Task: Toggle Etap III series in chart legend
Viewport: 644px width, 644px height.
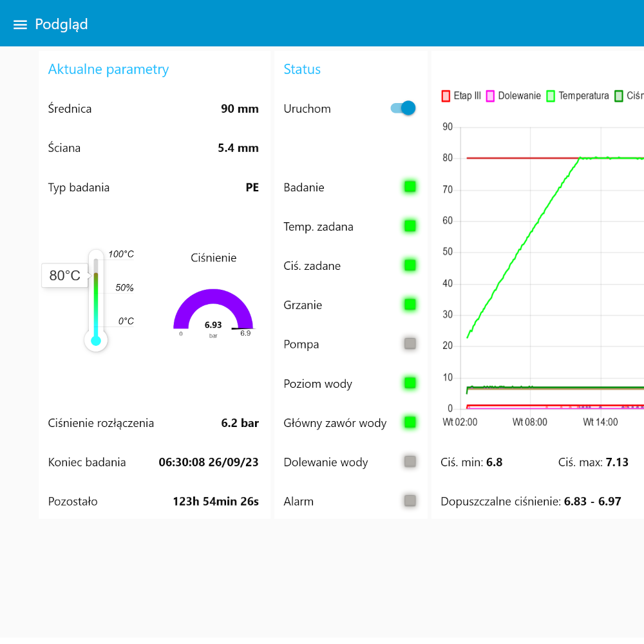Action: click(461, 96)
